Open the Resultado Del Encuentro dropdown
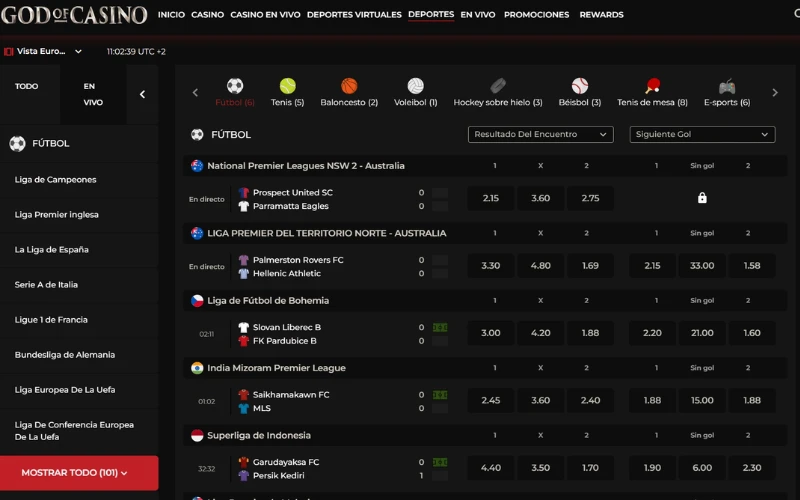 (x=540, y=135)
